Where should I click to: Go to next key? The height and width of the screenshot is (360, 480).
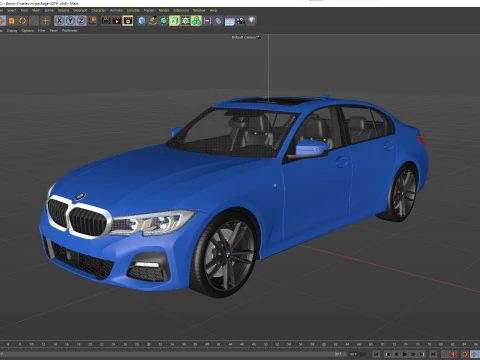click(x=422, y=354)
